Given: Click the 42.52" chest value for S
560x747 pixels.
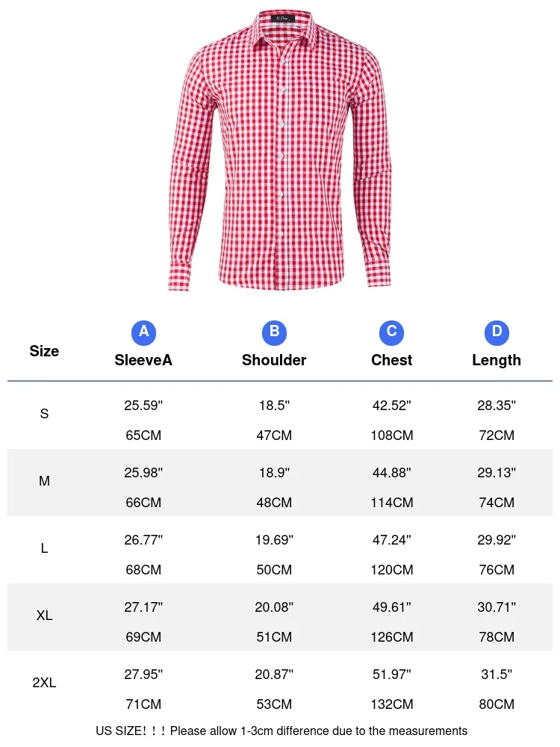Looking at the screenshot, I should (391, 406).
